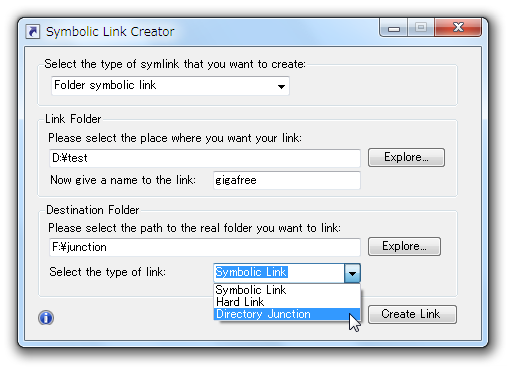Minimize the Symbolic Link Creator window
Viewport: 509px width, 368px height.
(x=394, y=28)
